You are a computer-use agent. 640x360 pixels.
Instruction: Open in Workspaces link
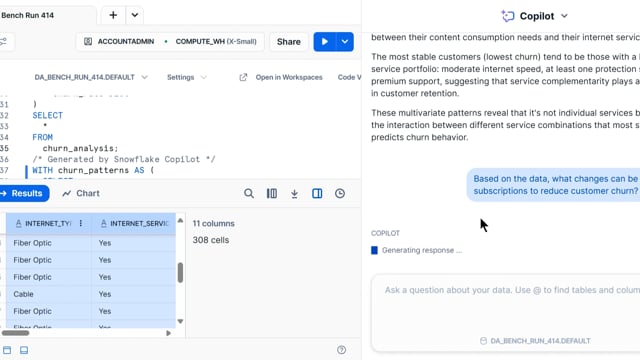pyautogui.click(x=281, y=77)
